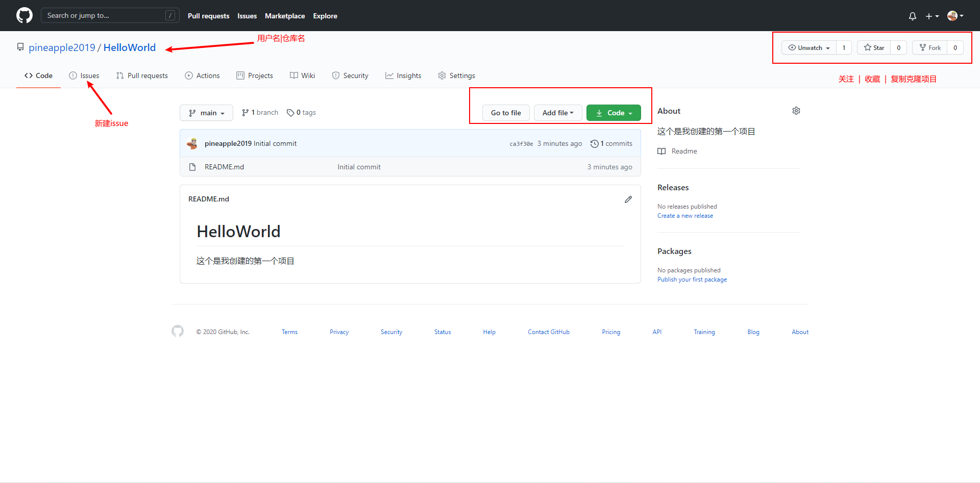Switch to the Projects tab
The height and width of the screenshot is (483, 980).
(255, 75)
